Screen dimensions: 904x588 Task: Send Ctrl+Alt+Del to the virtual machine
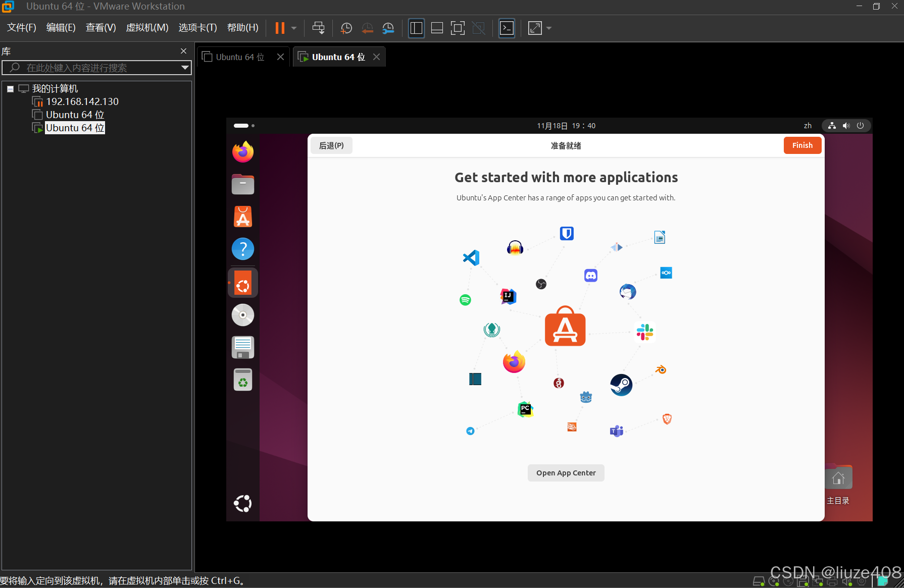[319, 28]
